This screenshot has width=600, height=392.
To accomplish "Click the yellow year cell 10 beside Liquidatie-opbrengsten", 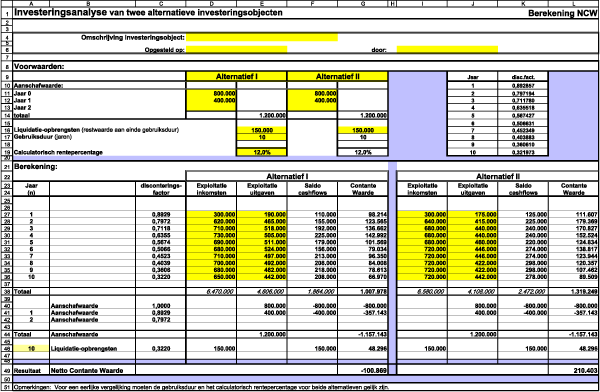I will click(31, 349).
